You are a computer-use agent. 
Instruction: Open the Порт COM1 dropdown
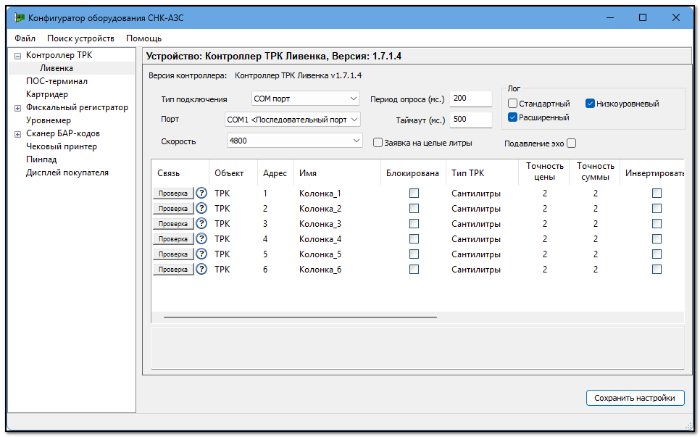[x=292, y=120]
